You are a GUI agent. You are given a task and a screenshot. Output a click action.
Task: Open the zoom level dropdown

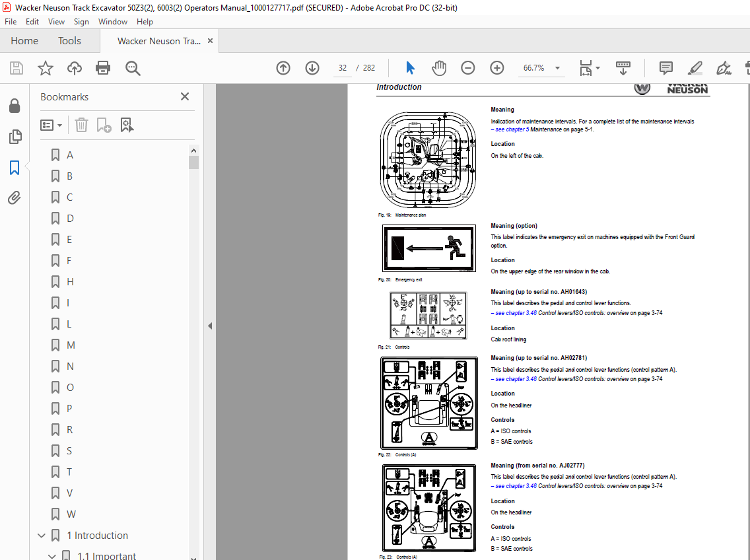[x=557, y=68]
